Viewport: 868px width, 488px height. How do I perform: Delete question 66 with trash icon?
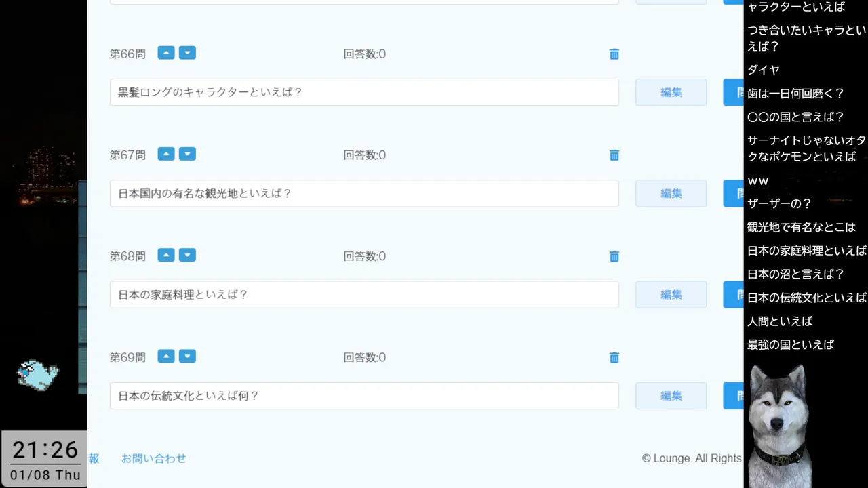pyautogui.click(x=614, y=54)
